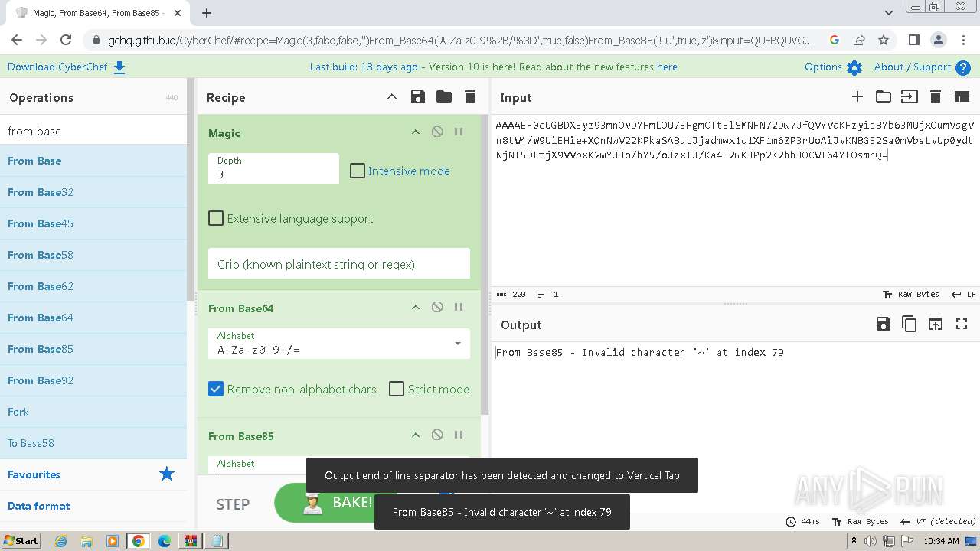The image size is (980, 551).
Task: Select From Base64 in operations list
Action: click(93, 318)
